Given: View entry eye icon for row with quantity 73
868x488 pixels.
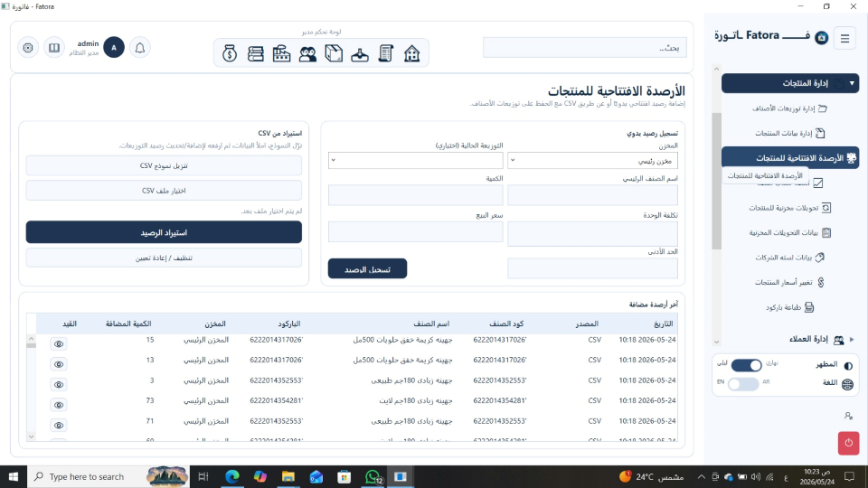Looking at the screenshot, I should coord(58,405).
